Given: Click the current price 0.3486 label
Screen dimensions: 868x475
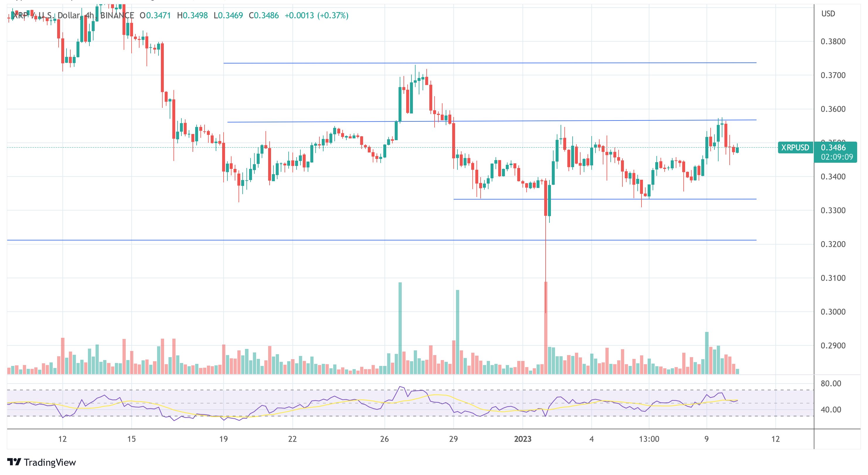Looking at the screenshot, I should click(x=833, y=148).
